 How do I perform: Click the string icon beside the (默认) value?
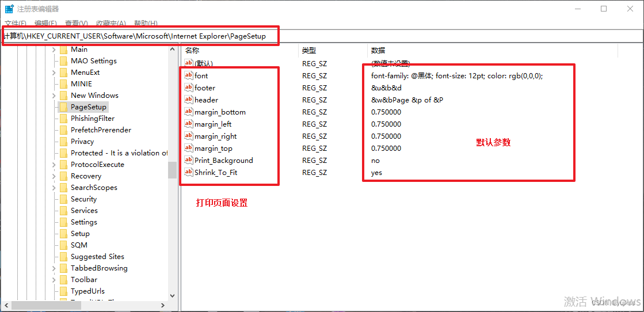(189, 63)
